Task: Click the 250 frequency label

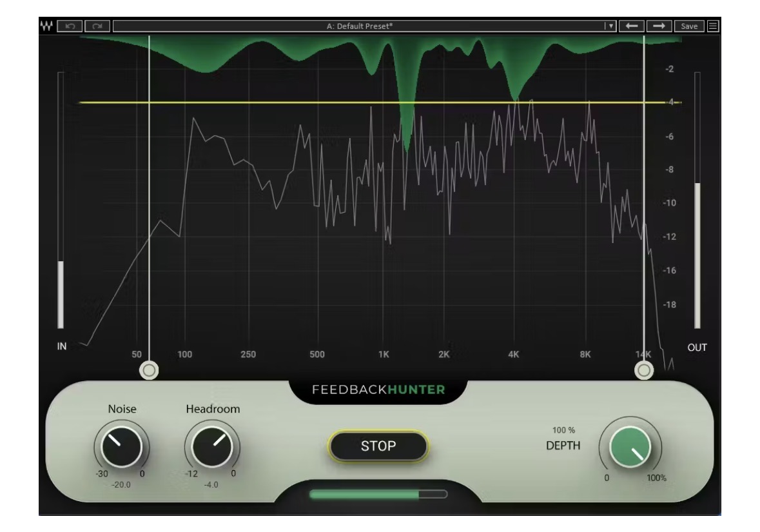Action: point(248,355)
